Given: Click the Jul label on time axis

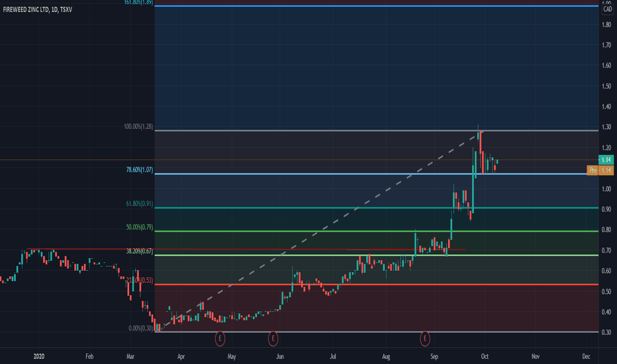Looking at the screenshot, I should [x=333, y=357].
